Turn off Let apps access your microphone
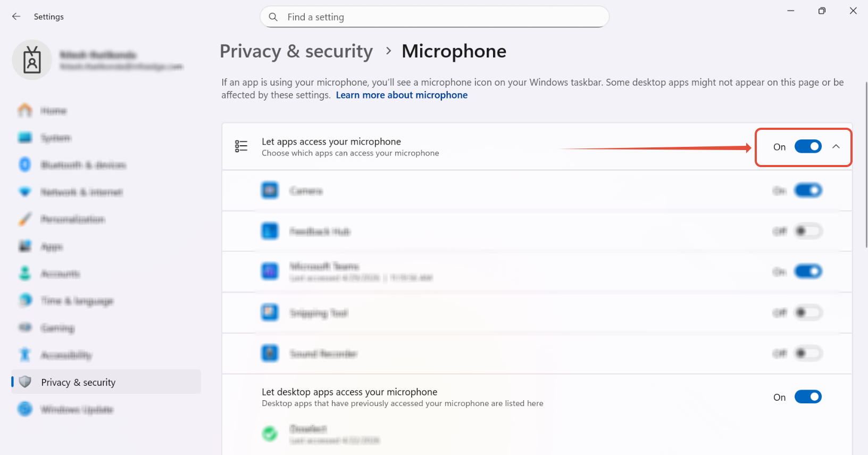 [808, 146]
